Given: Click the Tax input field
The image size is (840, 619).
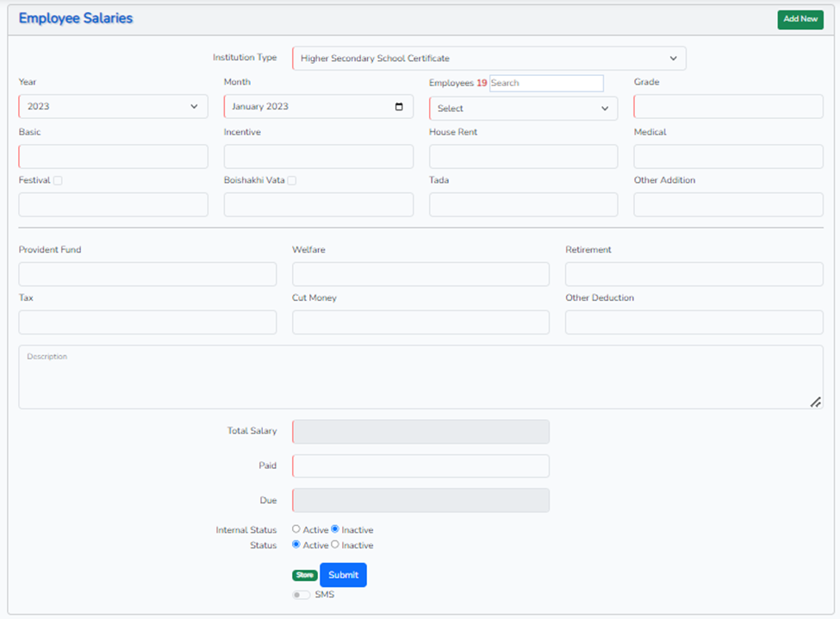Looking at the screenshot, I should point(148,322).
